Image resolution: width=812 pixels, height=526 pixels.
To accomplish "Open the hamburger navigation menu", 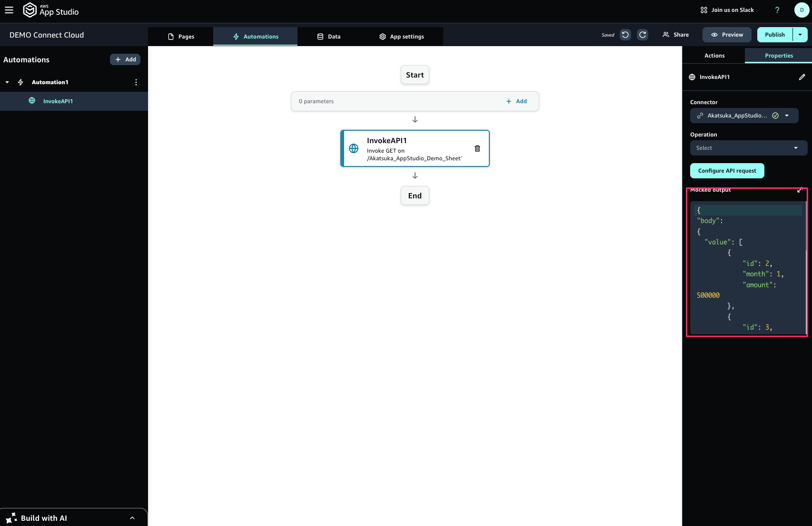I will tap(9, 10).
